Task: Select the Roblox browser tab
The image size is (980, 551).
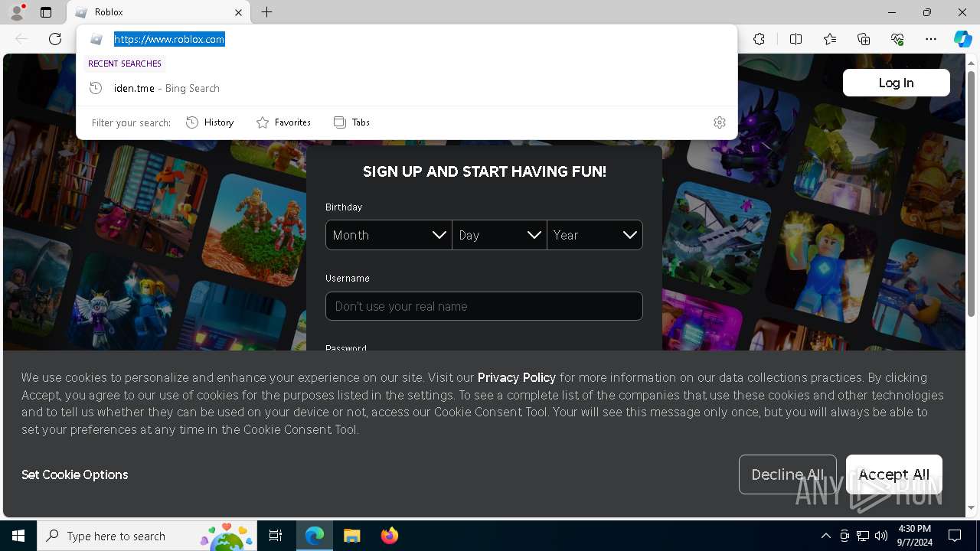Action: [x=159, y=12]
